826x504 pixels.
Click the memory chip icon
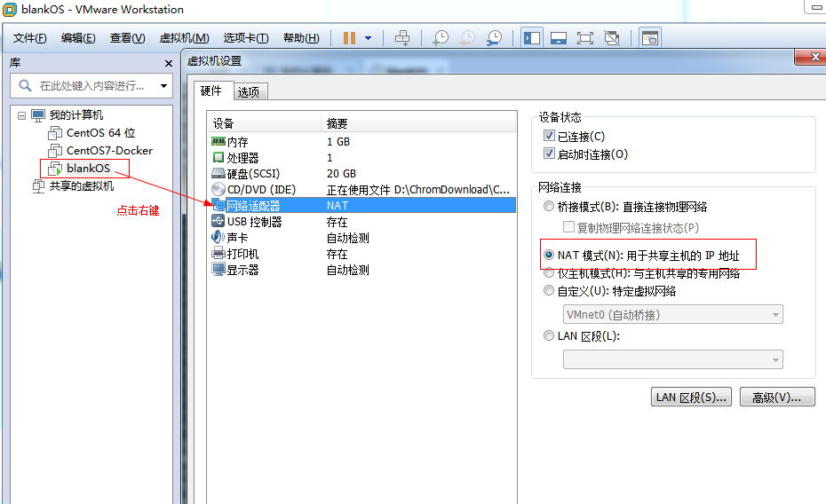(218, 141)
